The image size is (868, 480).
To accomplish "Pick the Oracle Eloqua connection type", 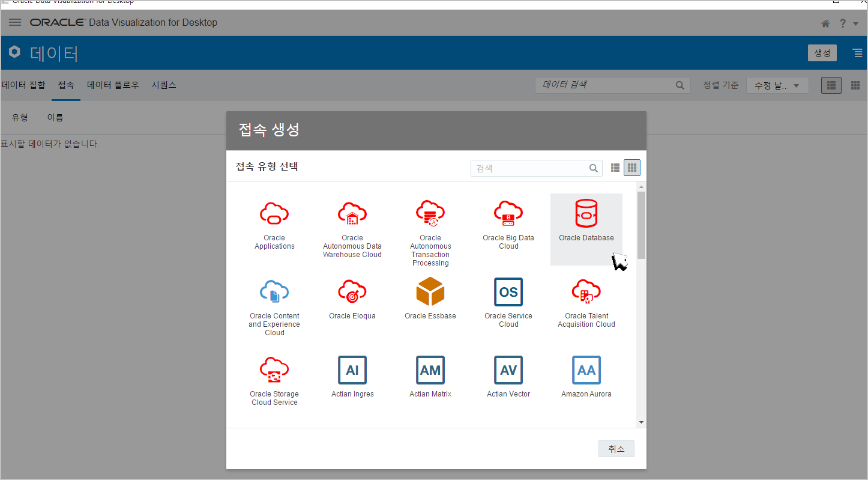I will tap(352, 299).
